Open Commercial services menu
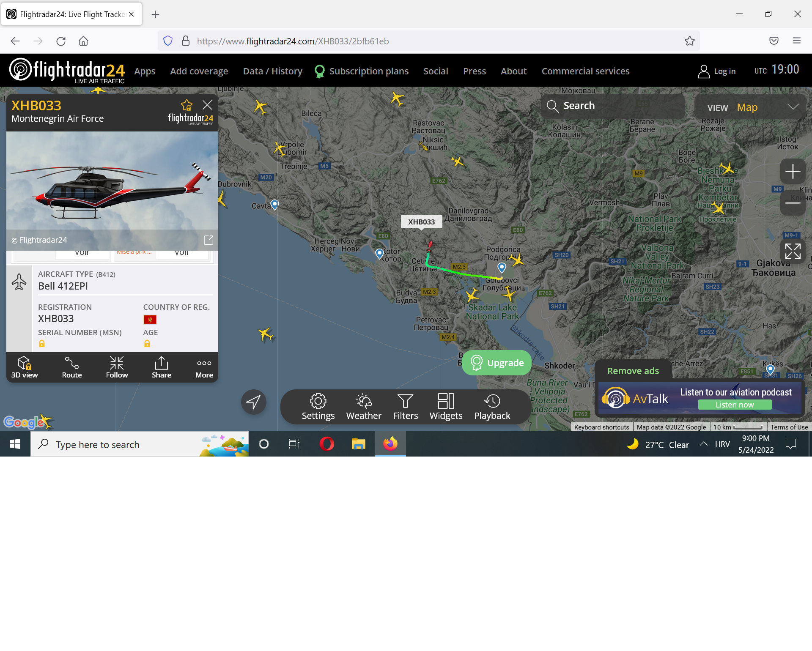 point(586,71)
